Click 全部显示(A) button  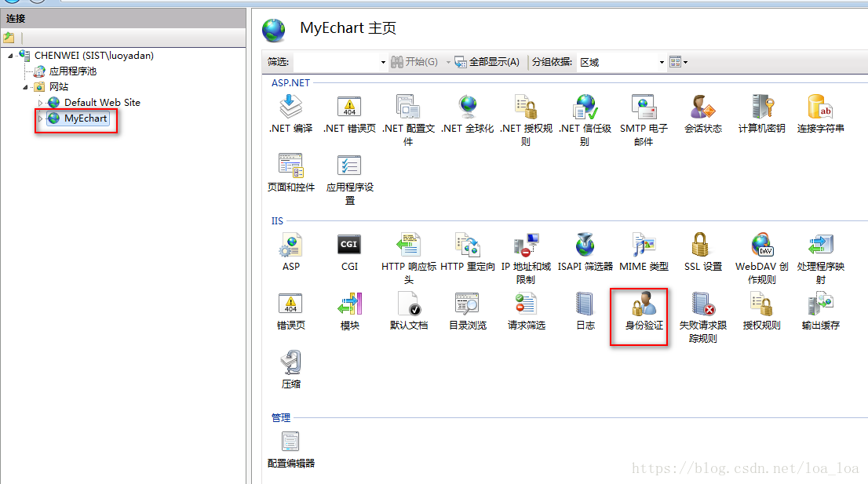click(x=487, y=62)
